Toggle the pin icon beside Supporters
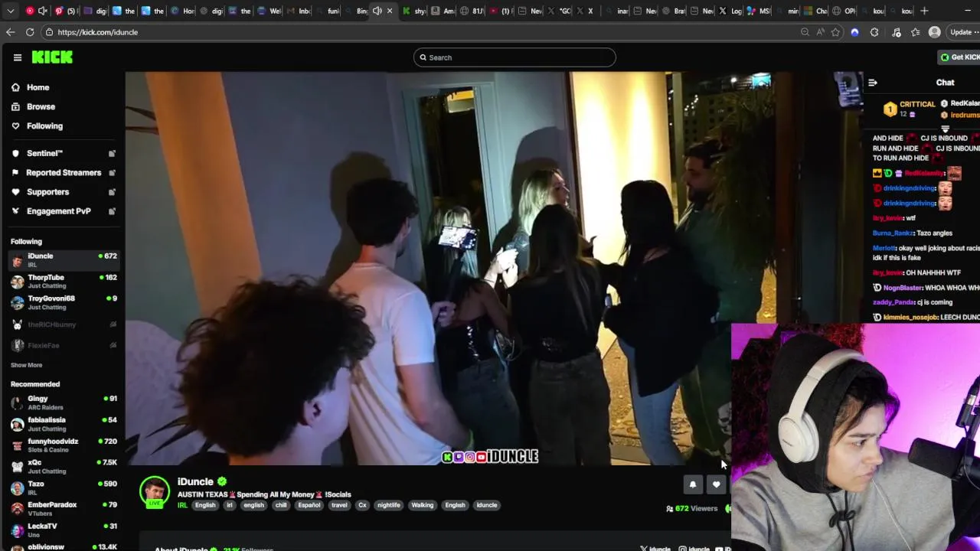Viewport: 980px width, 551px height. tap(112, 192)
